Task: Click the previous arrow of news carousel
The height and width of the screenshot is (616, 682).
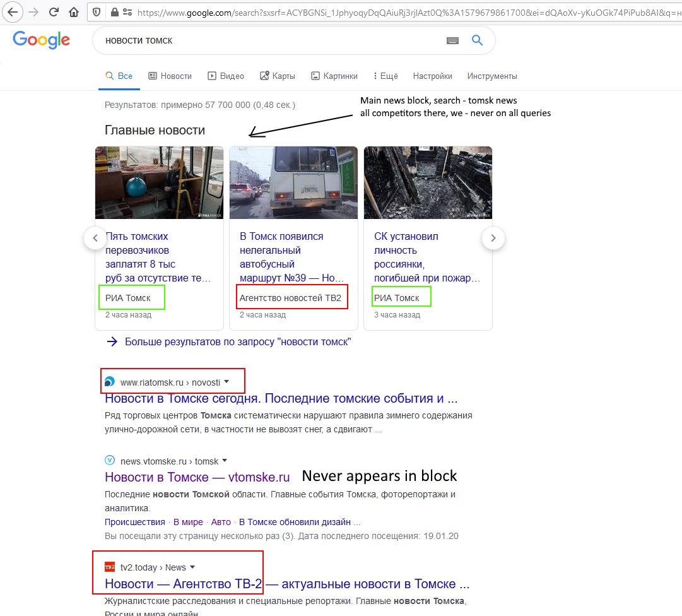Action: pos(95,237)
